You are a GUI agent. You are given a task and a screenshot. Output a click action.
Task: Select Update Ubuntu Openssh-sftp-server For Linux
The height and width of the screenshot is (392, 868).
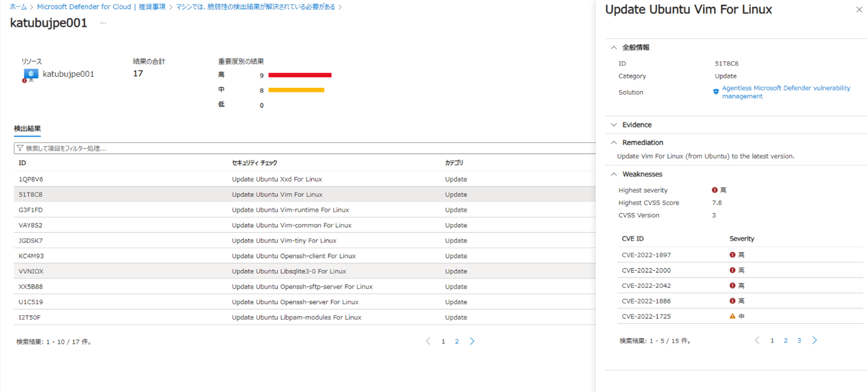click(x=304, y=287)
